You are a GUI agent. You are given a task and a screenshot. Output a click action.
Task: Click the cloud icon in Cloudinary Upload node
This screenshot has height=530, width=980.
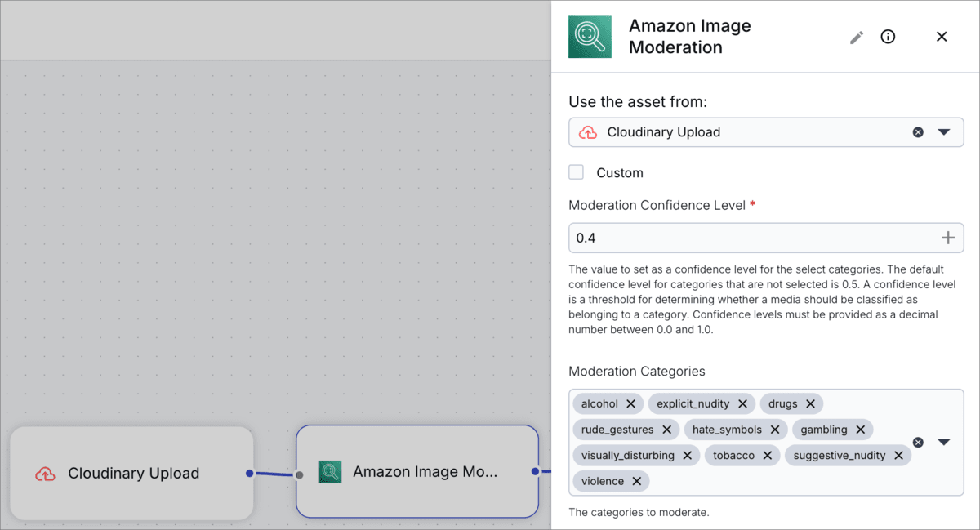click(45, 474)
